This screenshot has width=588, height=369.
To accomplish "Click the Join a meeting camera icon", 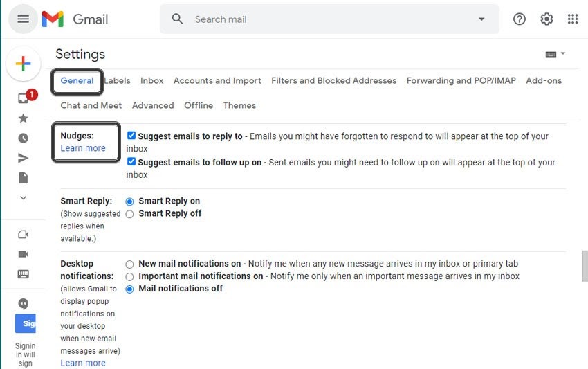I will tap(24, 255).
